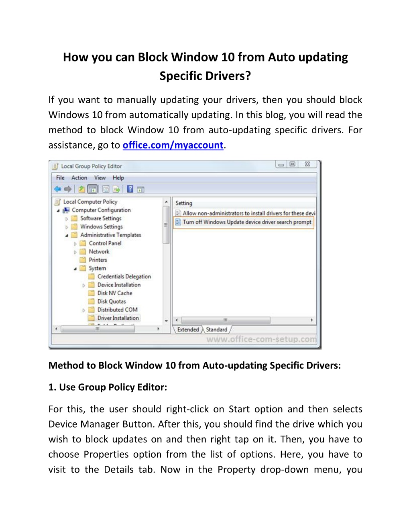Collapse the Administrative Templates node

(x=67, y=235)
